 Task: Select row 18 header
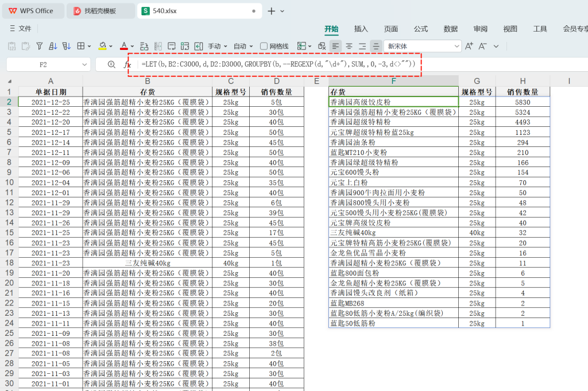9,263
